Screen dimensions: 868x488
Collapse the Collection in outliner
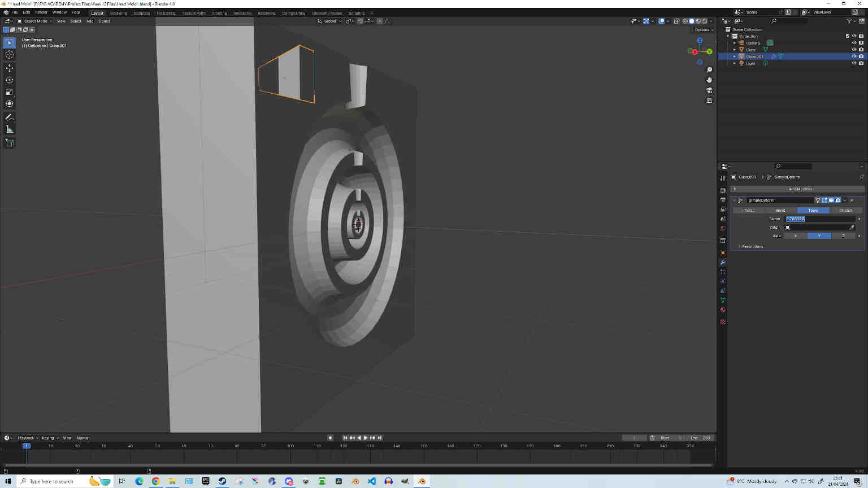728,36
